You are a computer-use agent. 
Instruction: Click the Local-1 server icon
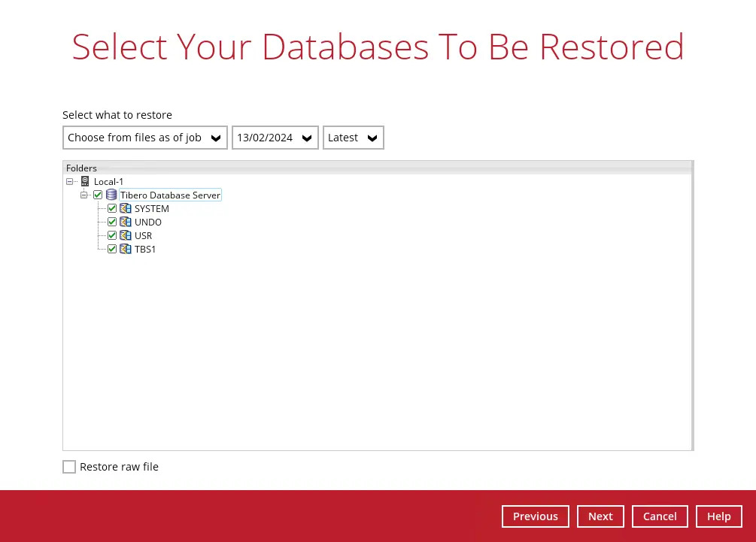(85, 181)
